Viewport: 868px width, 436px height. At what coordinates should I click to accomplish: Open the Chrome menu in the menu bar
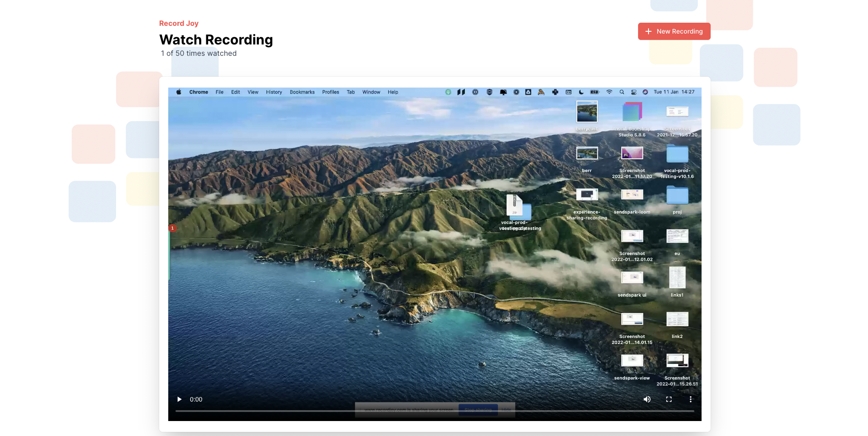pos(199,92)
